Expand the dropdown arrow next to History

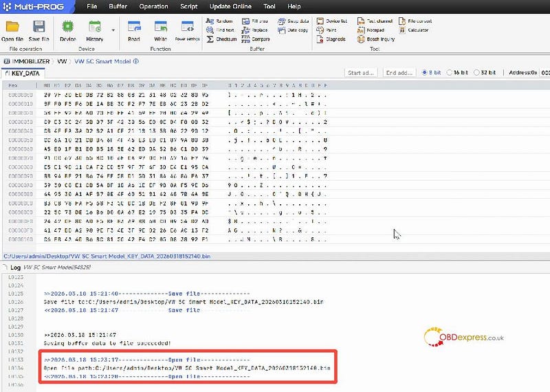(113, 30)
